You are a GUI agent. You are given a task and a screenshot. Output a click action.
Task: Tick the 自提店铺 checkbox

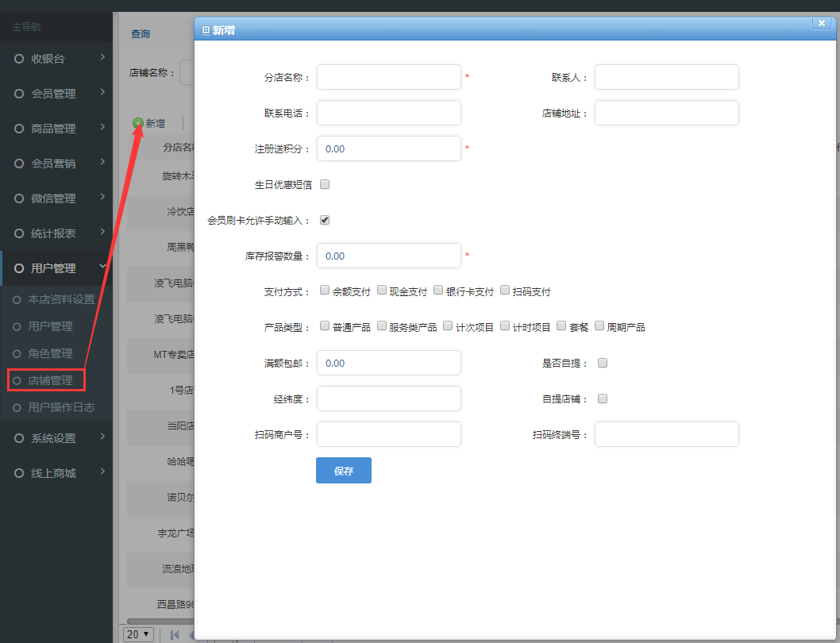(603, 399)
